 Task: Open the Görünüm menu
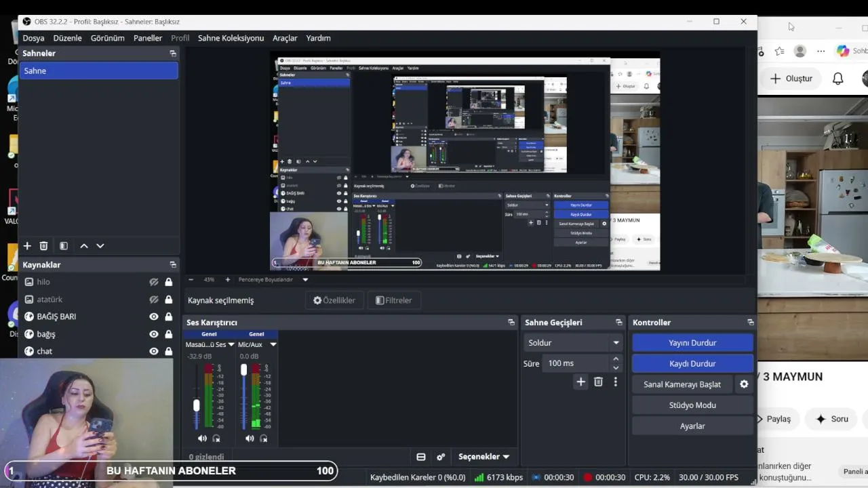[x=108, y=38]
